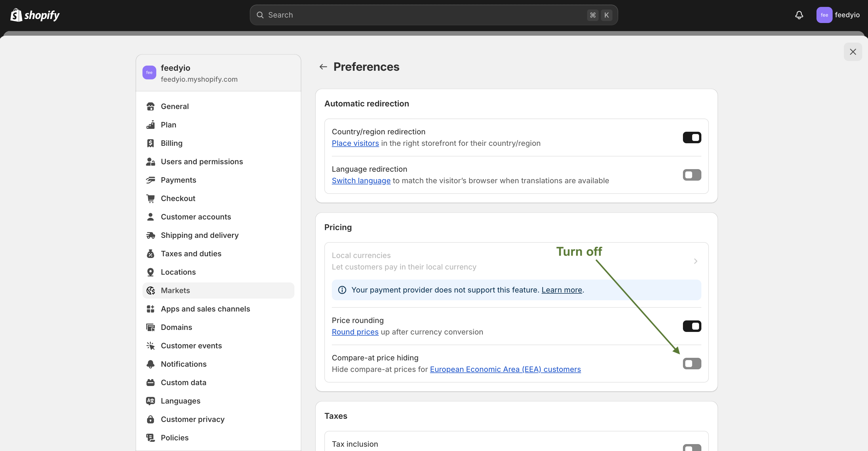The image size is (868, 451).
Task: Expand Local currencies chevron
Action: [x=696, y=261]
